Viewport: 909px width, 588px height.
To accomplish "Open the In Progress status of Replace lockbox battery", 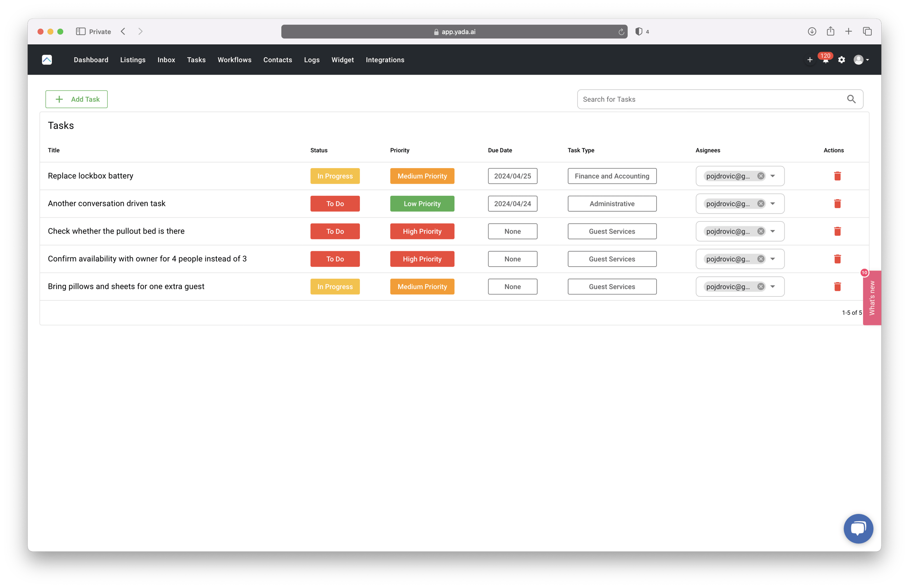I will [335, 176].
